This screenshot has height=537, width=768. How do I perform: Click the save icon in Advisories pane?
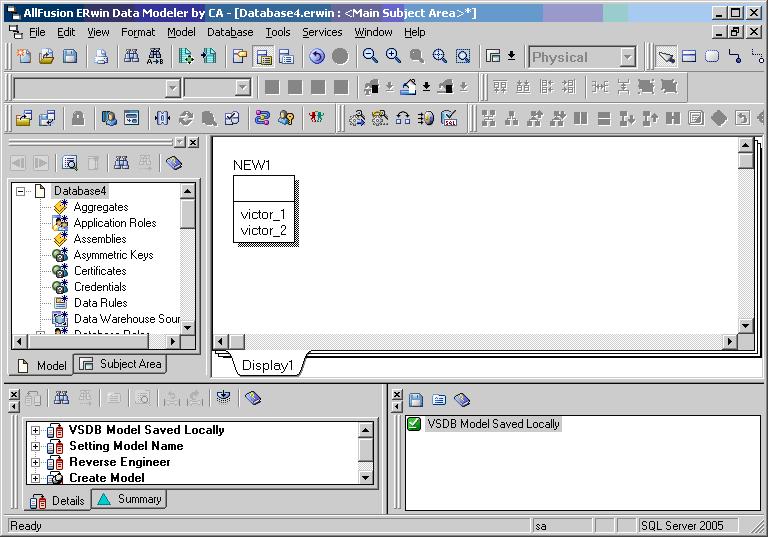click(x=416, y=400)
